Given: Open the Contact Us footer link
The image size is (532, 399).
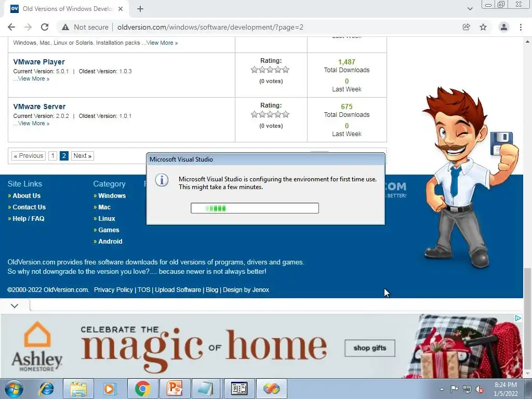Looking at the screenshot, I should [x=29, y=207].
